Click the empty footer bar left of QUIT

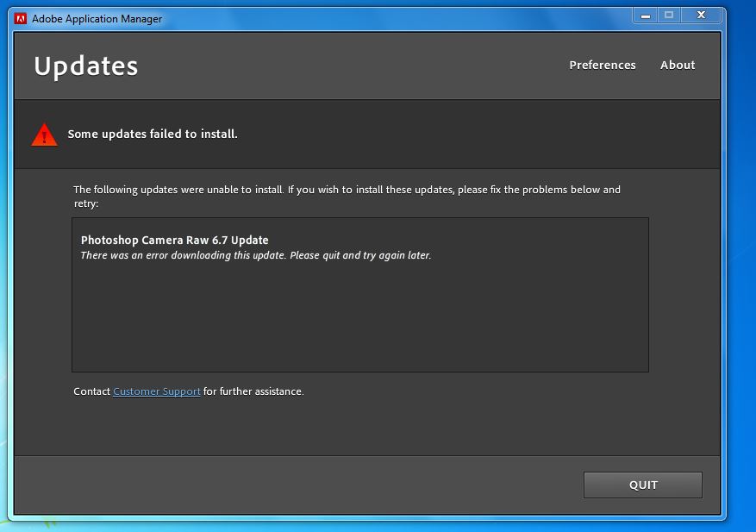coord(293,485)
